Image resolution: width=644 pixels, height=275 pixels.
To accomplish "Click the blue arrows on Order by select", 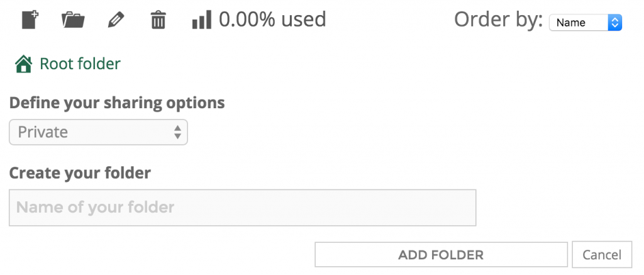I will (615, 23).
